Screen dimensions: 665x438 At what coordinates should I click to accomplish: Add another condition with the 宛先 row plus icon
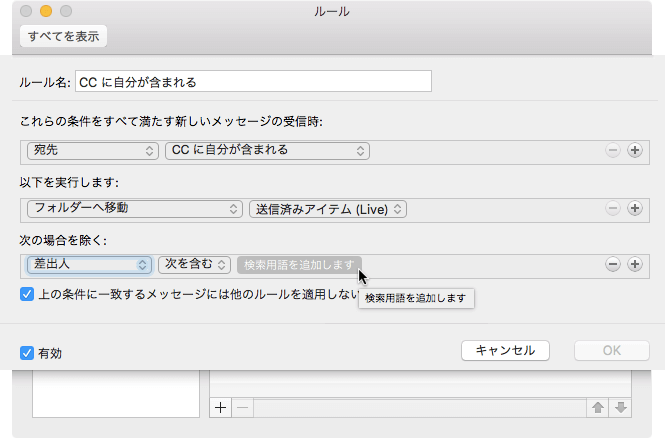634,150
